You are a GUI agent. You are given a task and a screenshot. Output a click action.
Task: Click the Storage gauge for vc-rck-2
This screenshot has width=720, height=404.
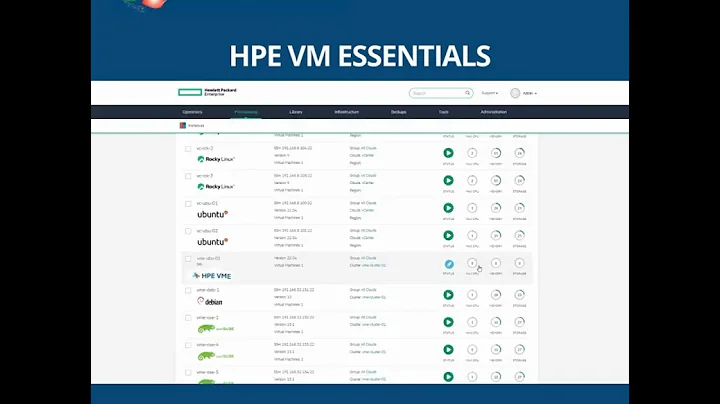pyautogui.click(x=519, y=153)
